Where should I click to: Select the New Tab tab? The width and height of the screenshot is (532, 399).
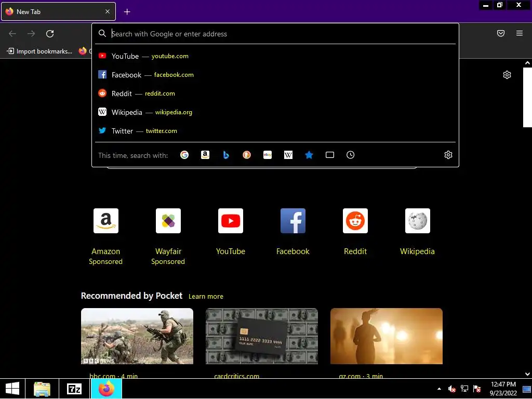click(x=58, y=11)
